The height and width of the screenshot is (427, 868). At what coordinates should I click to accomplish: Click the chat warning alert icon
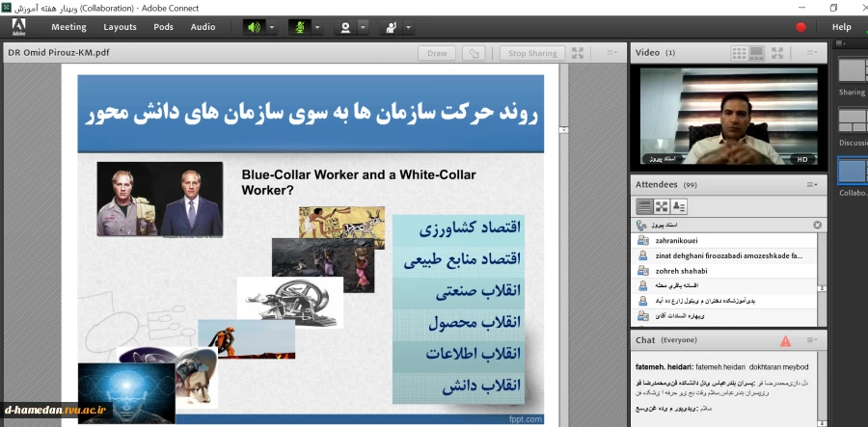tap(786, 340)
